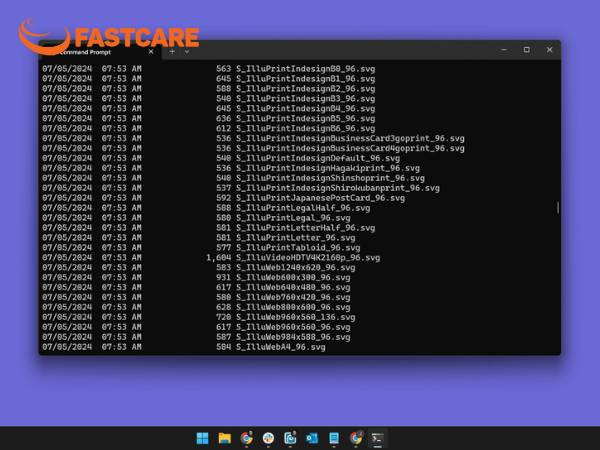
Task: Click S_IlluVideoHDTV4K2160p_96.svg file name
Action: click(x=308, y=258)
